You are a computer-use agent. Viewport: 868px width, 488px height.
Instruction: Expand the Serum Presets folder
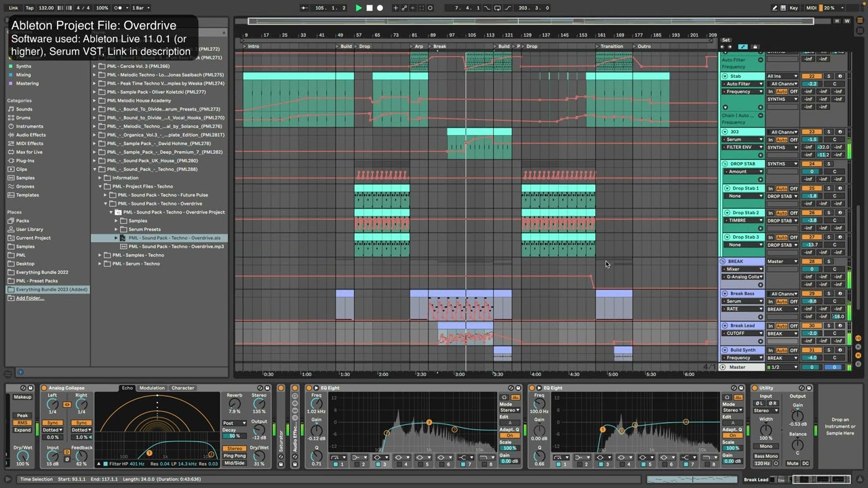pyautogui.click(x=117, y=229)
